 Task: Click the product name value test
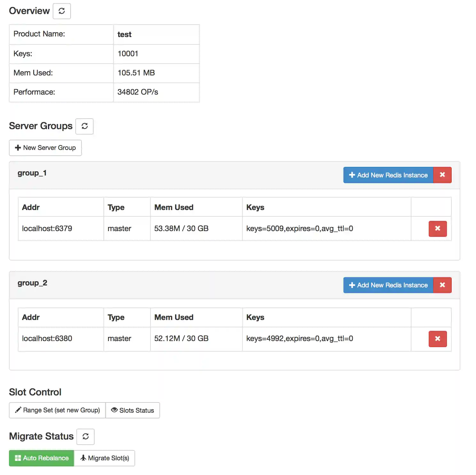[124, 35]
